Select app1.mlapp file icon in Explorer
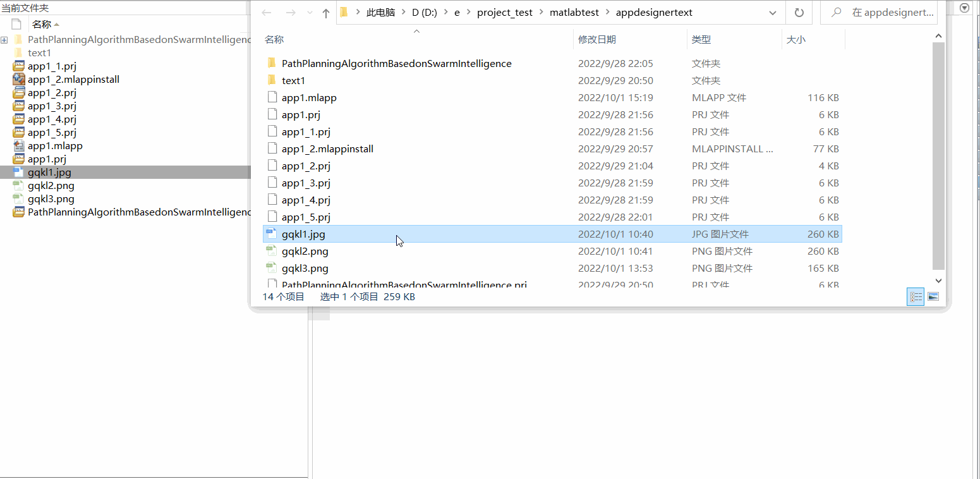Screen dimensions: 980x479 (x=272, y=97)
